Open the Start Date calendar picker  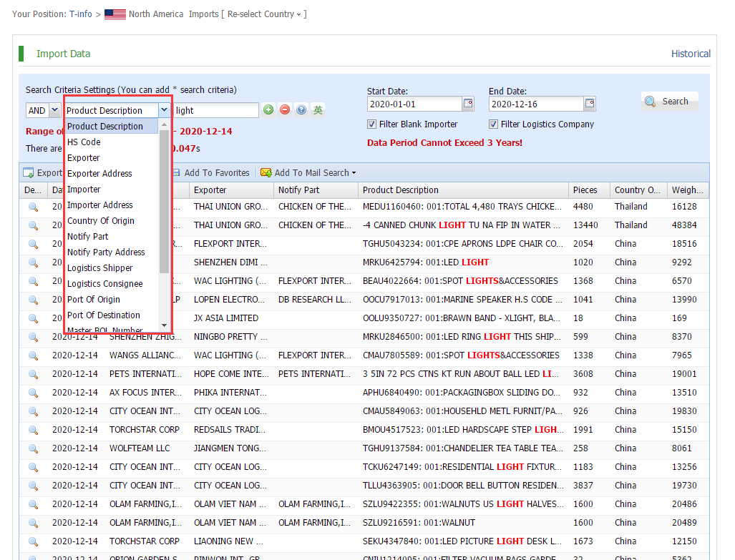(x=468, y=104)
